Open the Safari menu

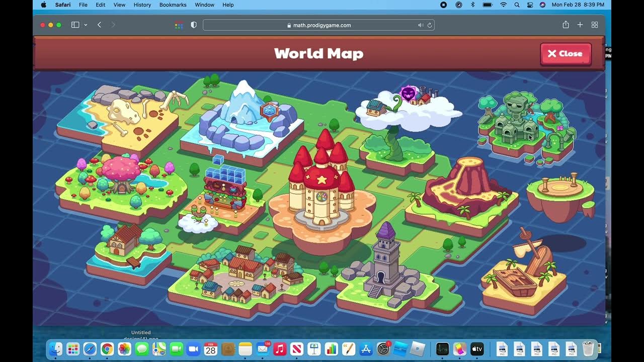point(63,5)
